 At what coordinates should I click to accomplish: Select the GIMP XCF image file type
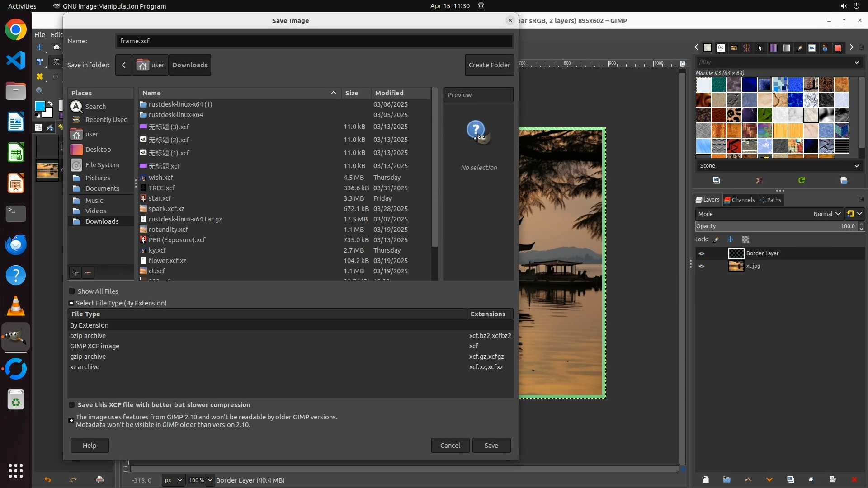(x=94, y=346)
